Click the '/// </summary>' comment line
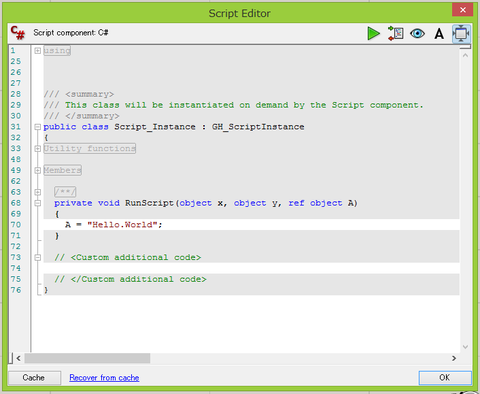The height and width of the screenshot is (394, 480). point(81,116)
